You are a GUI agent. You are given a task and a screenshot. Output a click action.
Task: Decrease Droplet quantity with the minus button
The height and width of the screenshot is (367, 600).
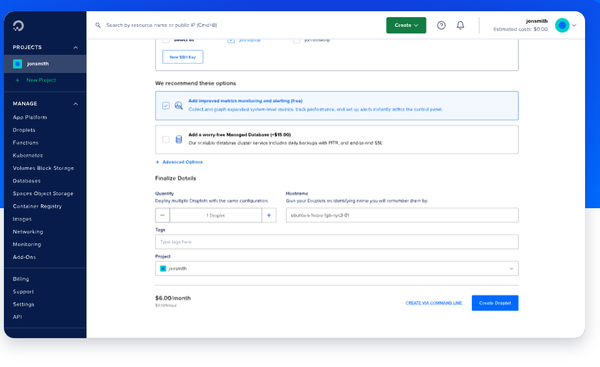[162, 215]
